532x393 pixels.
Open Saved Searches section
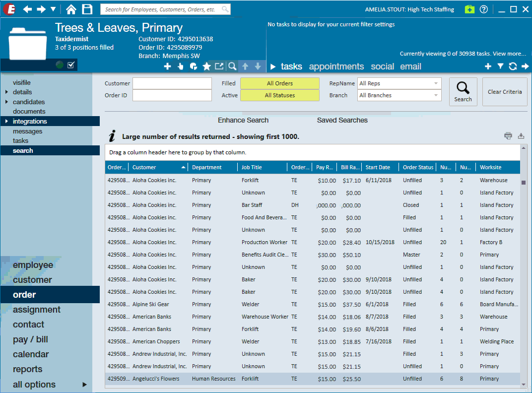pos(342,120)
